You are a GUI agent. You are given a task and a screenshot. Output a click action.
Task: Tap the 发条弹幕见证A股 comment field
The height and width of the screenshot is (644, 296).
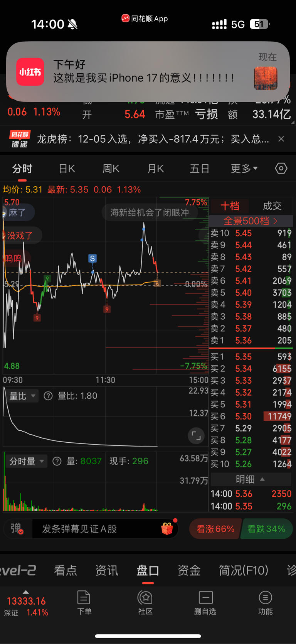tap(96, 529)
